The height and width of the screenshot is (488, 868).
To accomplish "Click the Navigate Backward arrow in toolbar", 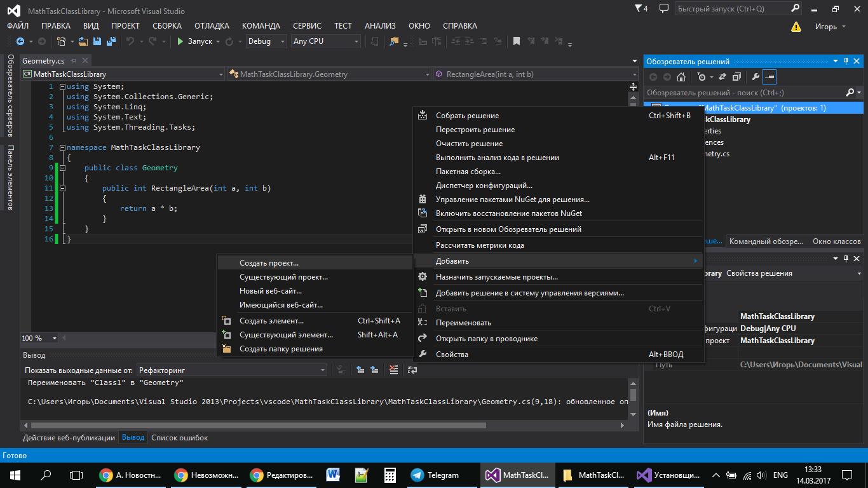I will click(x=20, y=41).
